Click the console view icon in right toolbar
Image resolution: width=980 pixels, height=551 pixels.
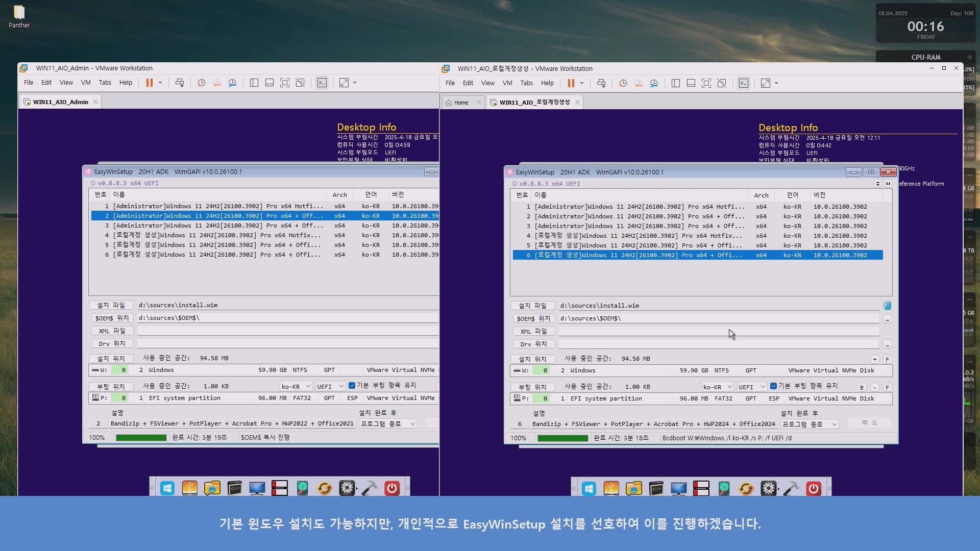point(744,83)
